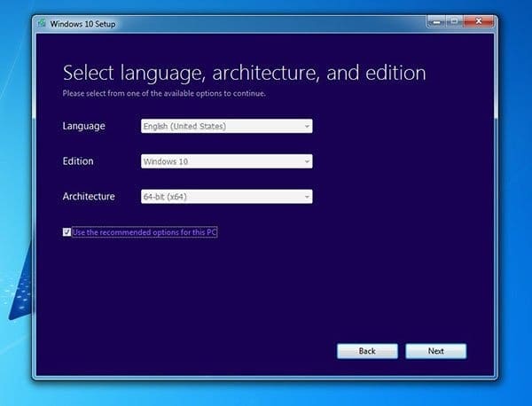
Task: Open the Architecture dropdown
Action: [227, 197]
